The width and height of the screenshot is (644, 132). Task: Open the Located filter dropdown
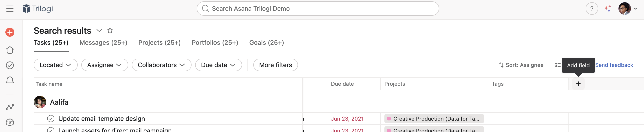coord(55,65)
